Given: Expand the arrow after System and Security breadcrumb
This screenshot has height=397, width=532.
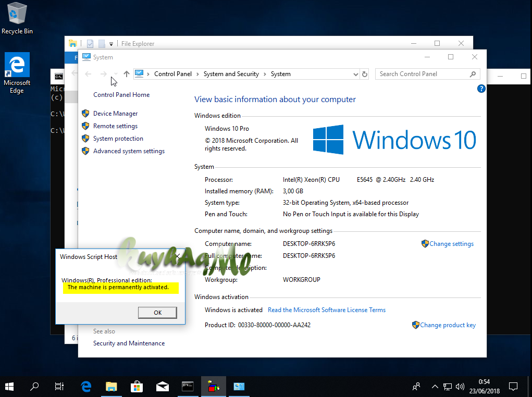Looking at the screenshot, I should pyautogui.click(x=265, y=74).
